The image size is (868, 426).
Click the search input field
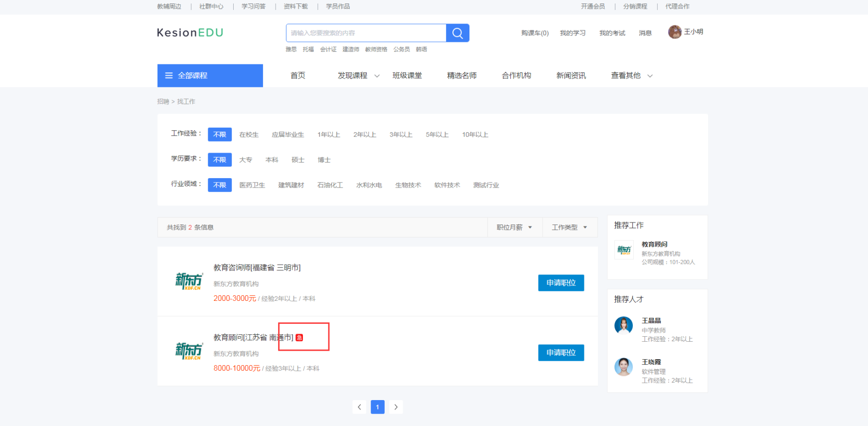tap(366, 33)
